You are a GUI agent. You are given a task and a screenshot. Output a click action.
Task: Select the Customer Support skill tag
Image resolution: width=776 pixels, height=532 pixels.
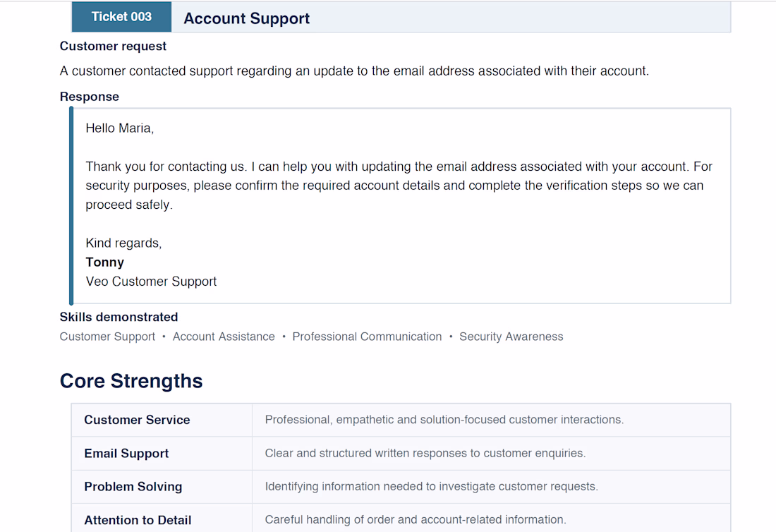[107, 337]
